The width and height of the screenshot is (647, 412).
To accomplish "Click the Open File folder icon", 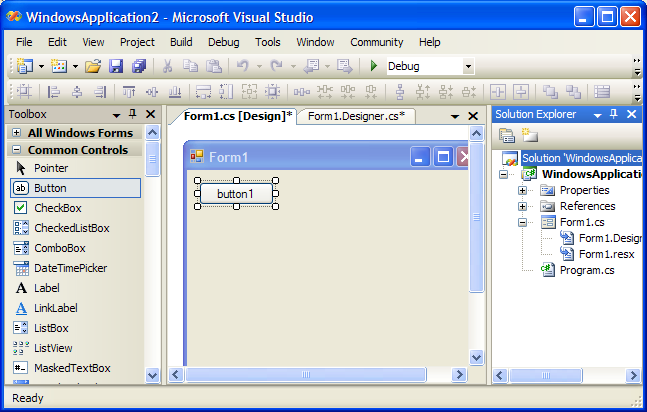I will pyautogui.click(x=93, y=66).
